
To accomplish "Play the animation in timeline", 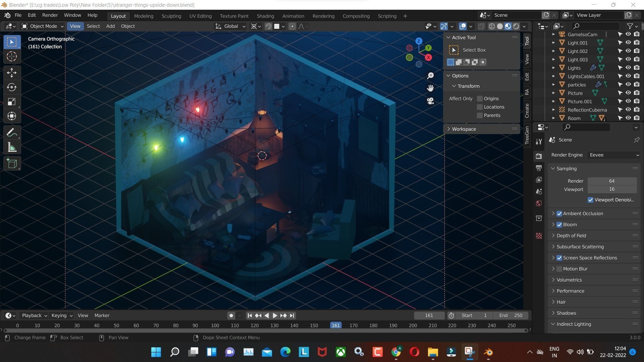I will pos(275,315).
